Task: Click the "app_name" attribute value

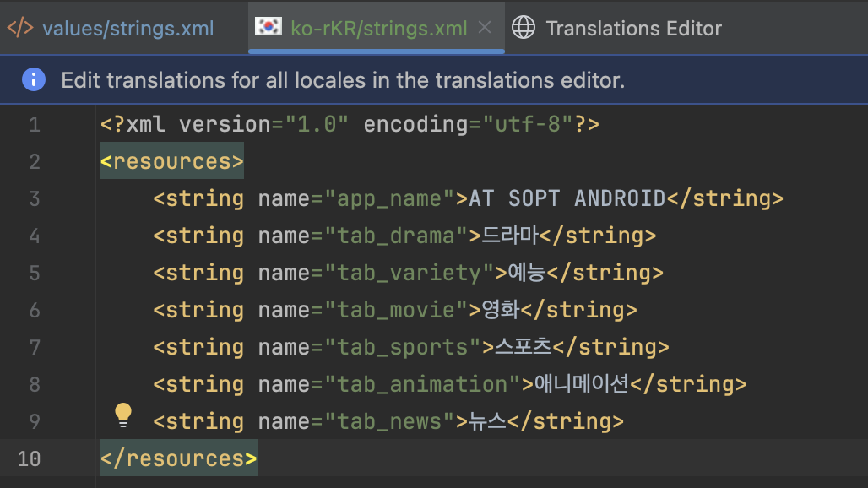Action: (x=390, y=198)
